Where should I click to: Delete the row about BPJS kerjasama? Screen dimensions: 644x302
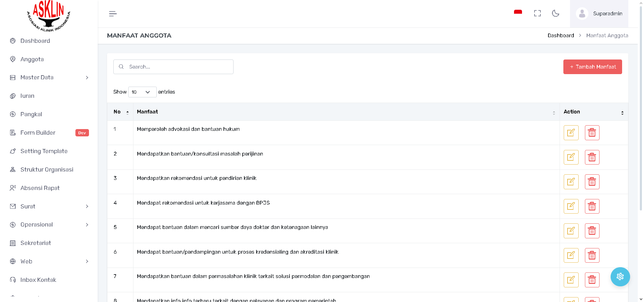coord(592,206)
